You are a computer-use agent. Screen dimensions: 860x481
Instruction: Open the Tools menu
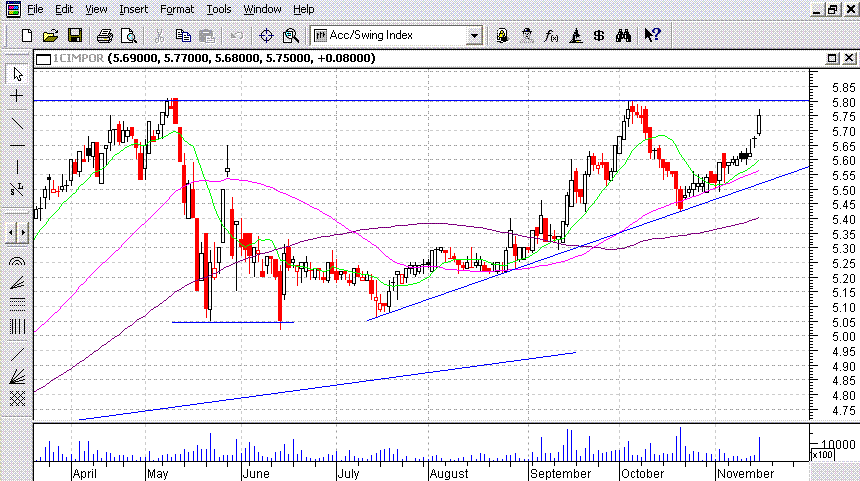tap(218, 9)
